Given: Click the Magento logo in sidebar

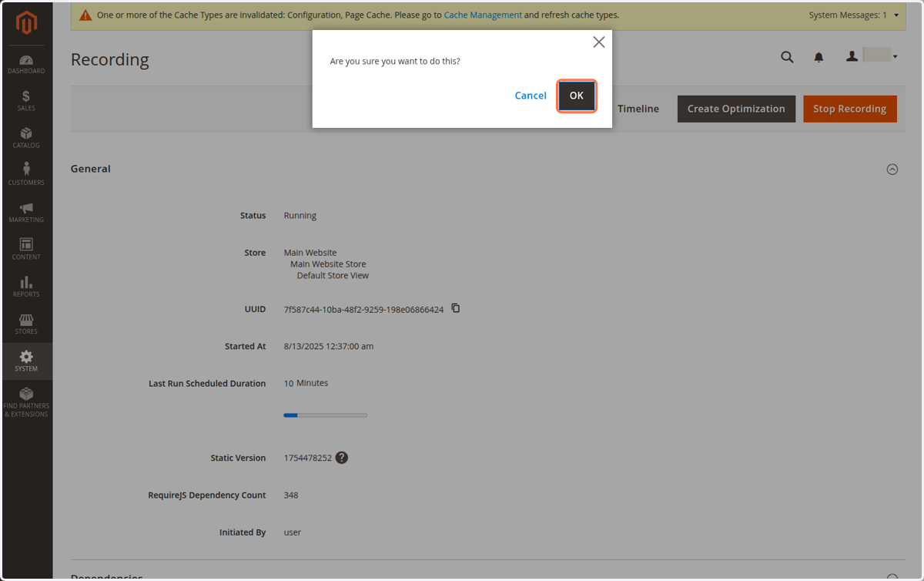Looking at the screenshot, I should [x=26, y=23].
